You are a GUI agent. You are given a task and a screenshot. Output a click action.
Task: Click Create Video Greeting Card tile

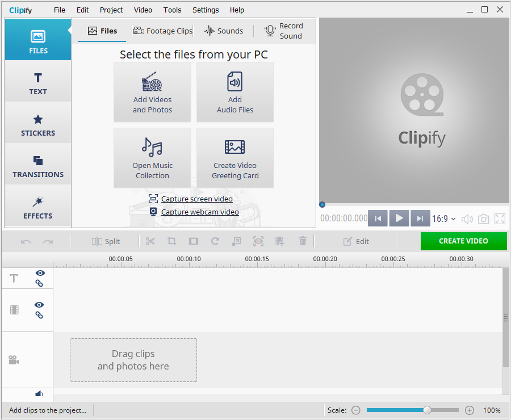point(235,158)
